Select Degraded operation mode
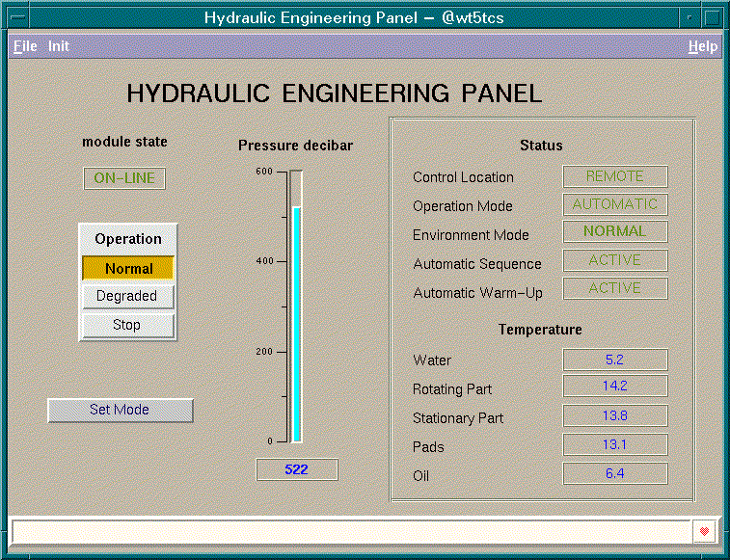Screen dimensions: 730x560 click(127, 296)
